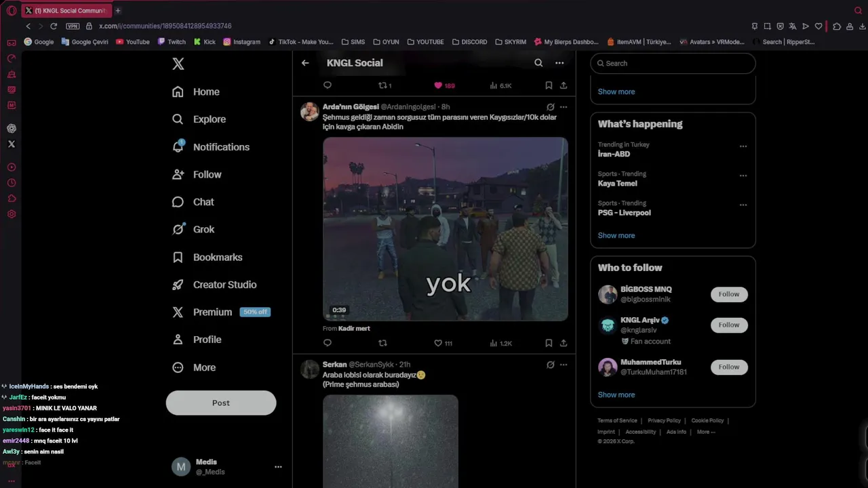Viewport: 868px width, 488px height.
Task: Toggle the browser VPN badge
Action: click(73, 26)
